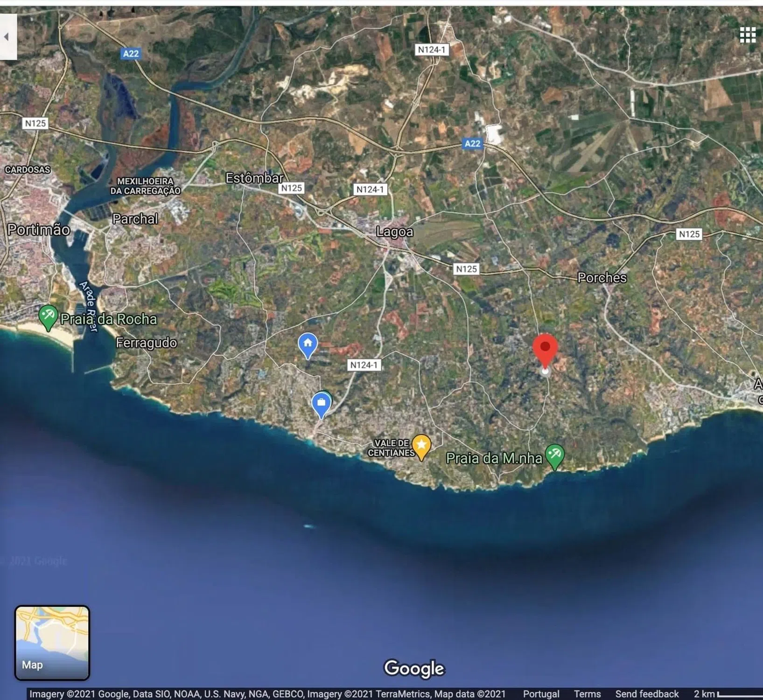Expand the collapsed side panel arrow

click(7, 36)
